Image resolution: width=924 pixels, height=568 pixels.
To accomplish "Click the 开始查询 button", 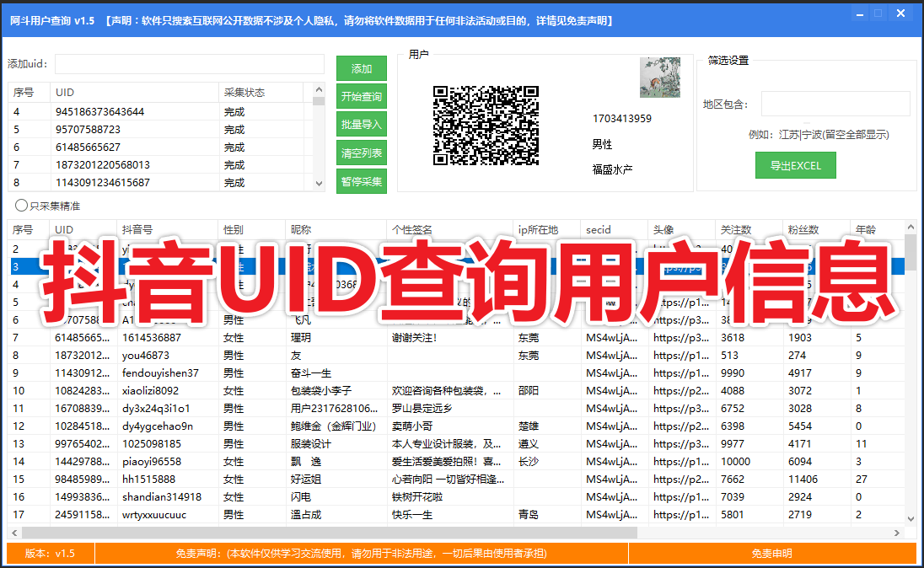I will [362, 96].
